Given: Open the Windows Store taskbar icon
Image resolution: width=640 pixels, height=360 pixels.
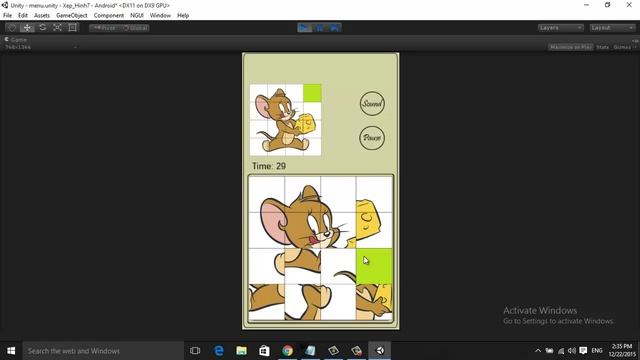Looking at the screenshot, I should [264, 351].
